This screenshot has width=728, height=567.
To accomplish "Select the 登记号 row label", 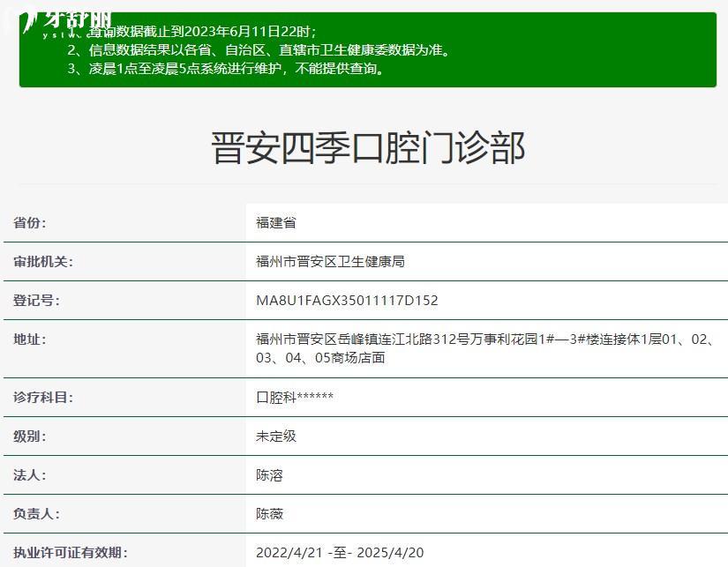I will point(36,301).
